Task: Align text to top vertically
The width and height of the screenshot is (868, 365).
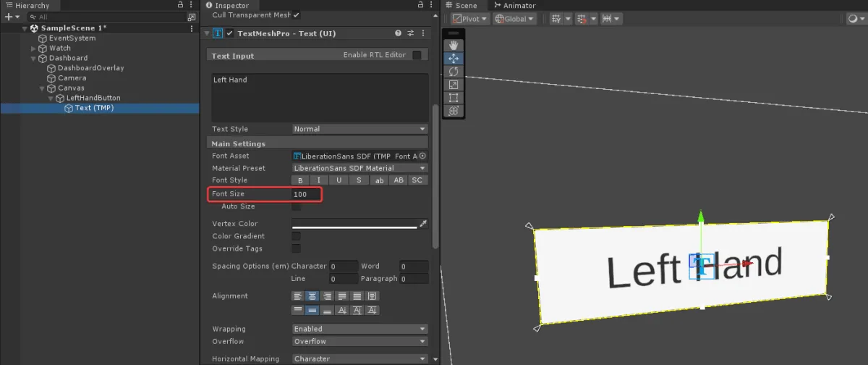Action: click(x=297, y=310)
